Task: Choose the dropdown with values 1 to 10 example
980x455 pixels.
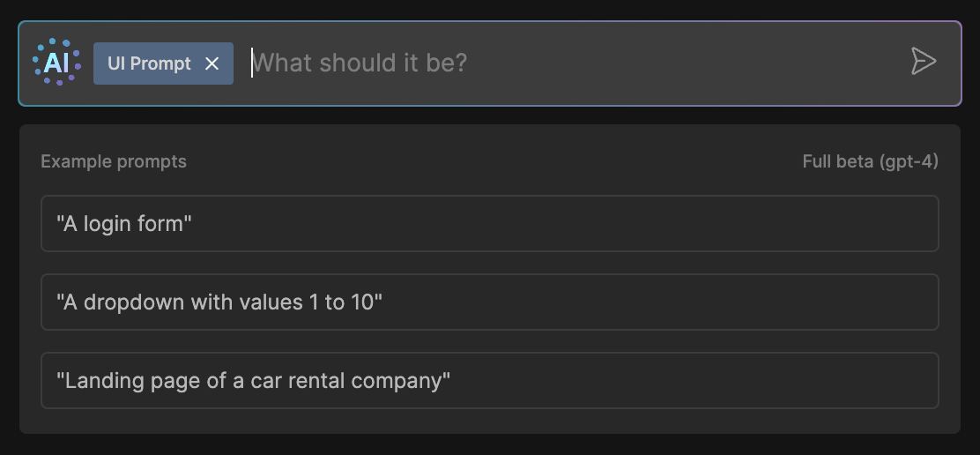Action: tap(489, 302)
